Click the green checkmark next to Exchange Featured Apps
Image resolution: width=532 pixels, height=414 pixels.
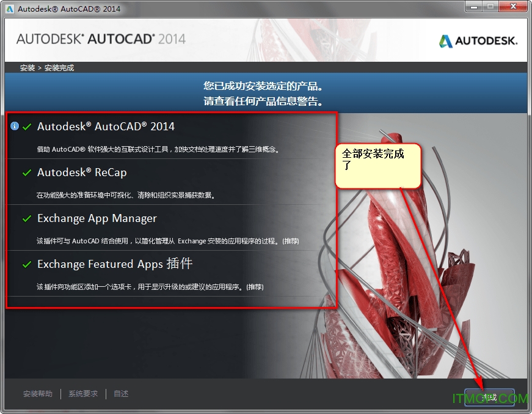tap(27, 265)
